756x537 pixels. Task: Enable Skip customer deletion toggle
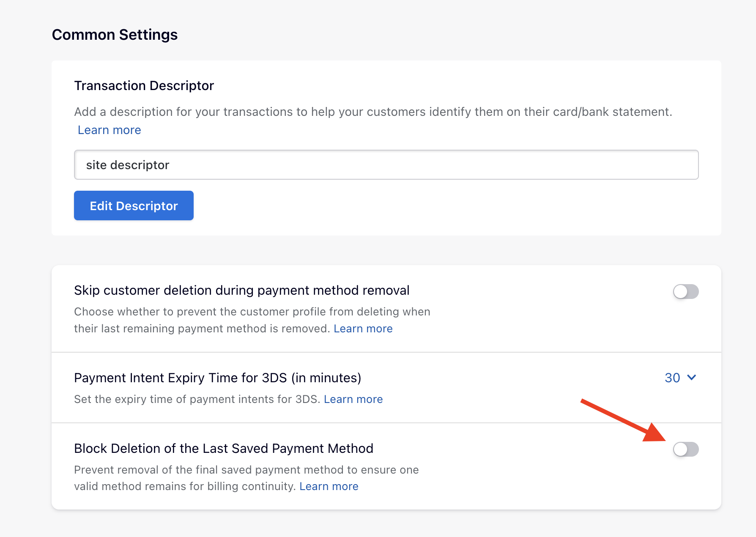click(x=685, y=291)
